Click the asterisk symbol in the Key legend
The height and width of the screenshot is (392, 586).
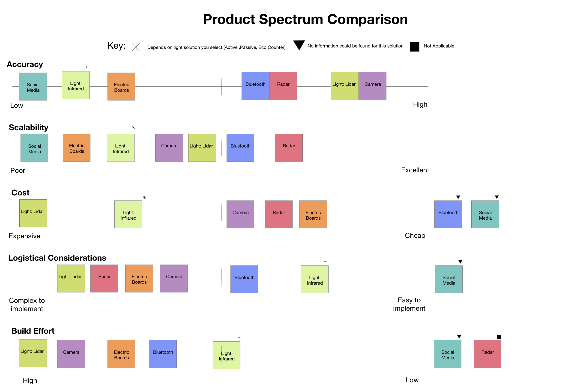136,47
